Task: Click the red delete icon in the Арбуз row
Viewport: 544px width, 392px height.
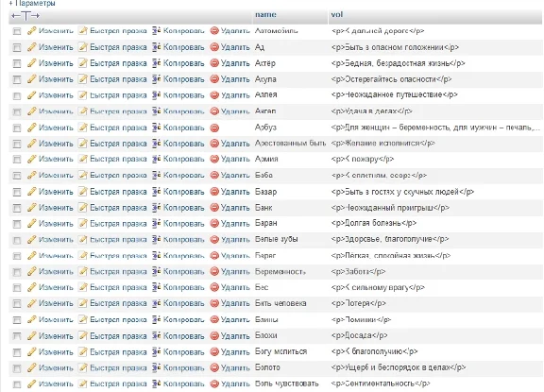Action: coord(214,128)
